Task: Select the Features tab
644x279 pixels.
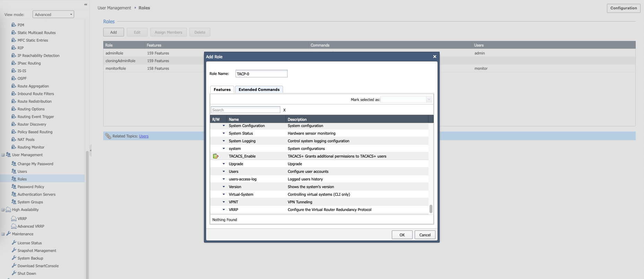Action: click(x=222, y=90)
